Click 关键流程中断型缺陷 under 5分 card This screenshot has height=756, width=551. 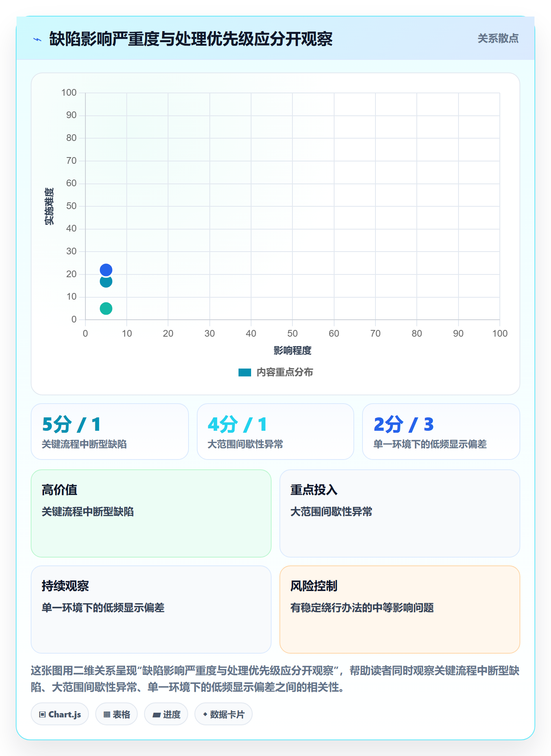point(84,445)
